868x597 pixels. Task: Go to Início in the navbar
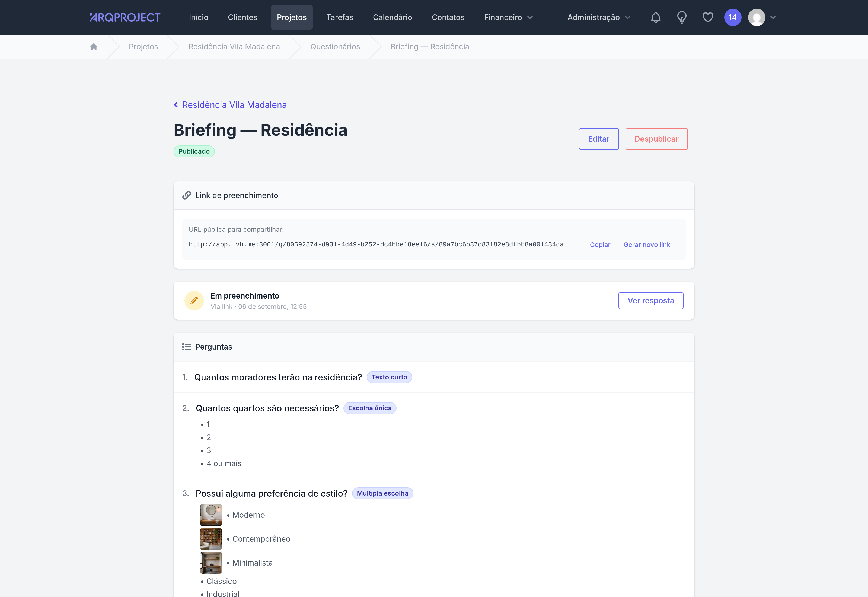point(199,17)
